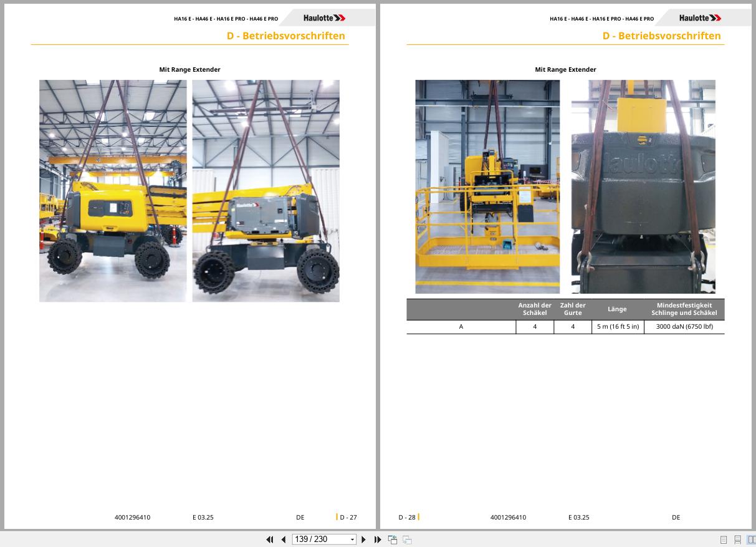Click the left page heading D - Betriebsvorschriften
756x547 pixels.
pos(285,36)
